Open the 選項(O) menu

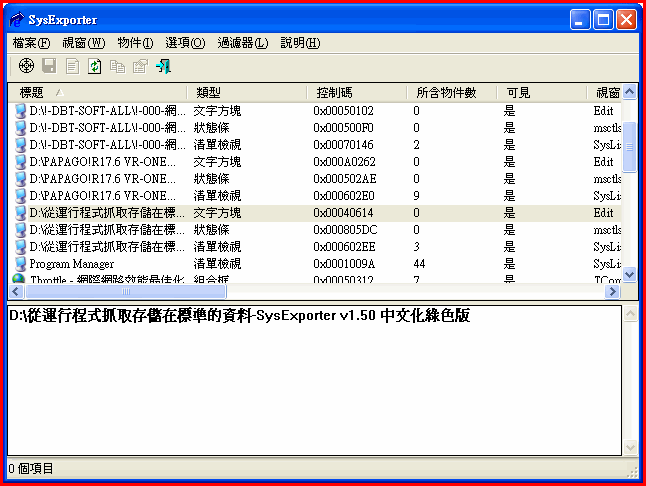tap(185, 43)
